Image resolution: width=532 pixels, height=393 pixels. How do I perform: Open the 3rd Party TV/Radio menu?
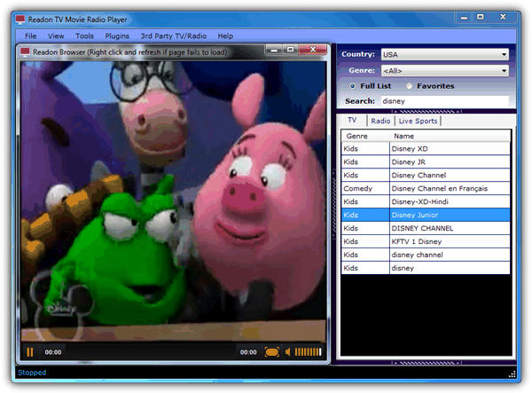click(x=174, y=36)
